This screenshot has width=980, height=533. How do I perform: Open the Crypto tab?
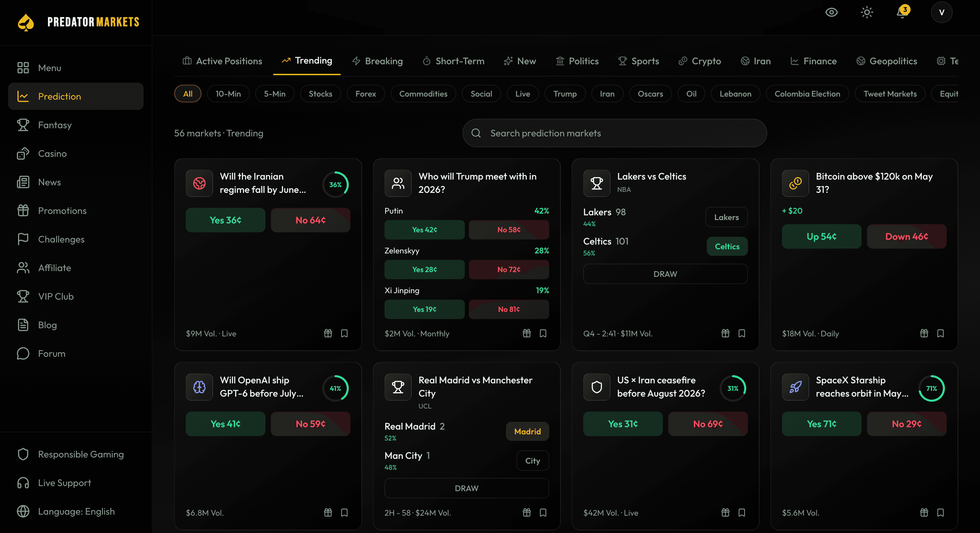(699, 61)
